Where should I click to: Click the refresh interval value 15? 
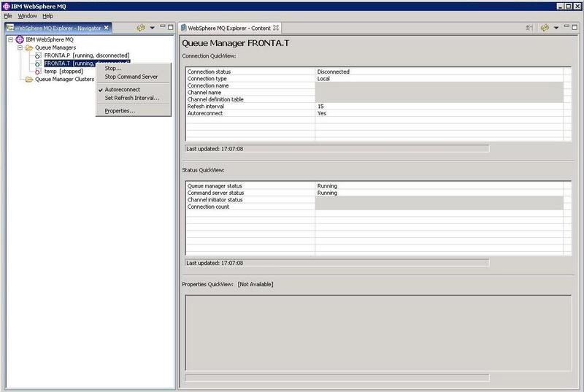click(x=320, y=107)
